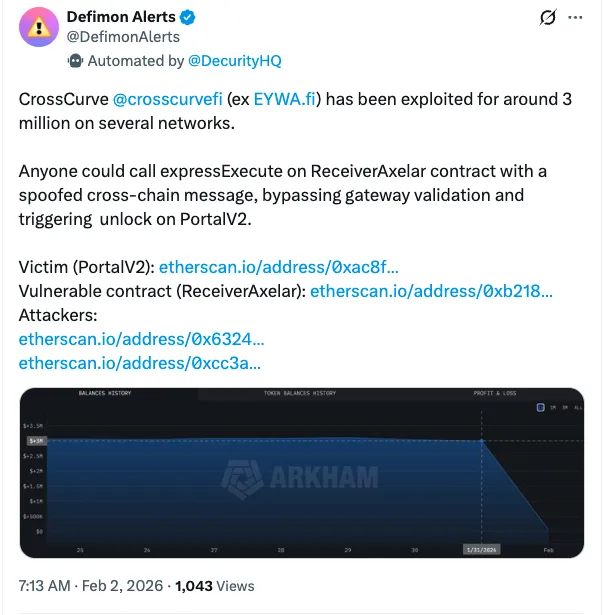Open the three-dot more options menu
603x615 pixels.
[x=574, y=18]
